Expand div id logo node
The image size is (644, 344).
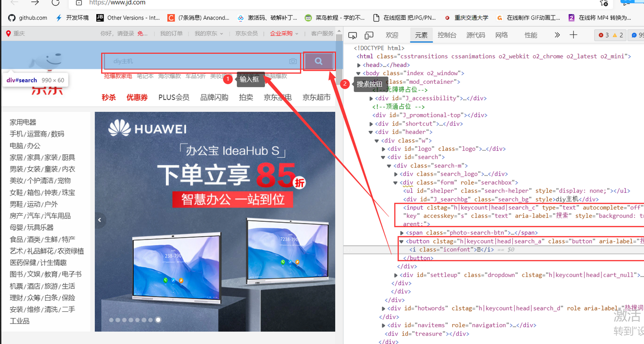coord(384,149)
